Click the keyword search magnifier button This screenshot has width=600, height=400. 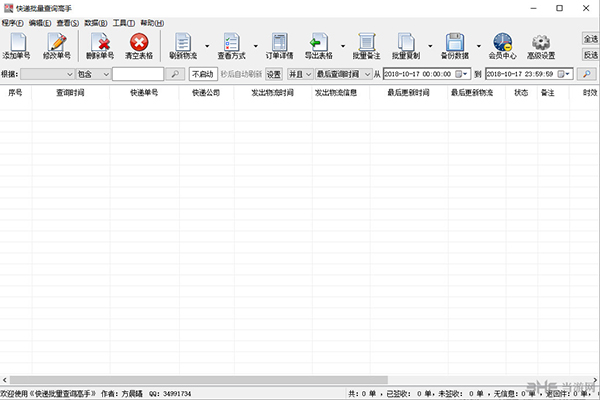pyautogui.click(x=175, y=74)
